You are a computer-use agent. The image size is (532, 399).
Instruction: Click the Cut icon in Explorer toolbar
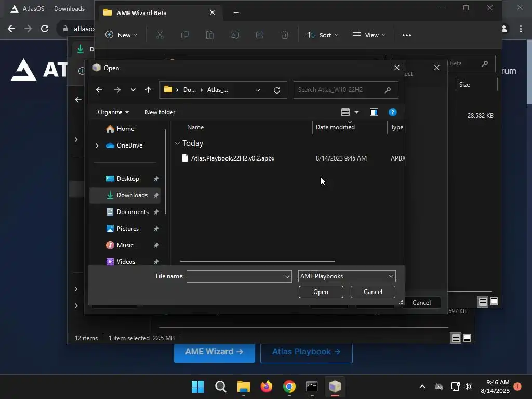click(x=160, y=35)
